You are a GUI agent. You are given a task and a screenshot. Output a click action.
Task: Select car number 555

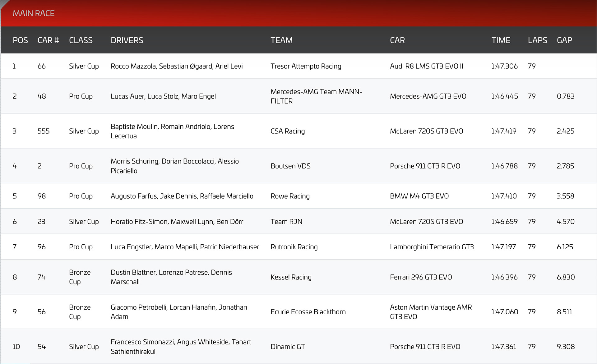point(44,131)
